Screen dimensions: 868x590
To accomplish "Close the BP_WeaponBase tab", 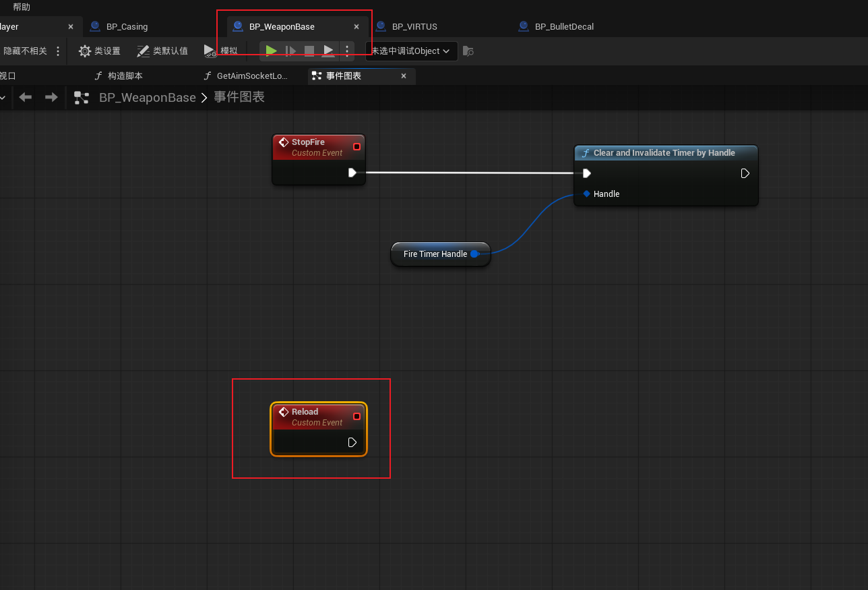I will (356, 27).
